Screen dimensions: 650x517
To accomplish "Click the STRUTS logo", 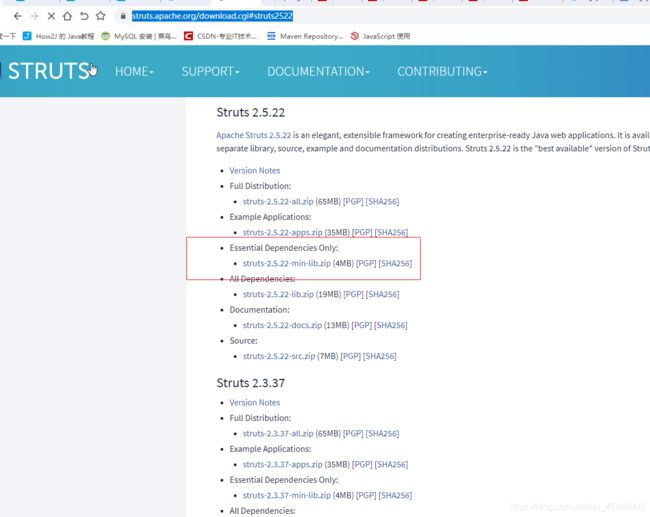I will [49, 71].
